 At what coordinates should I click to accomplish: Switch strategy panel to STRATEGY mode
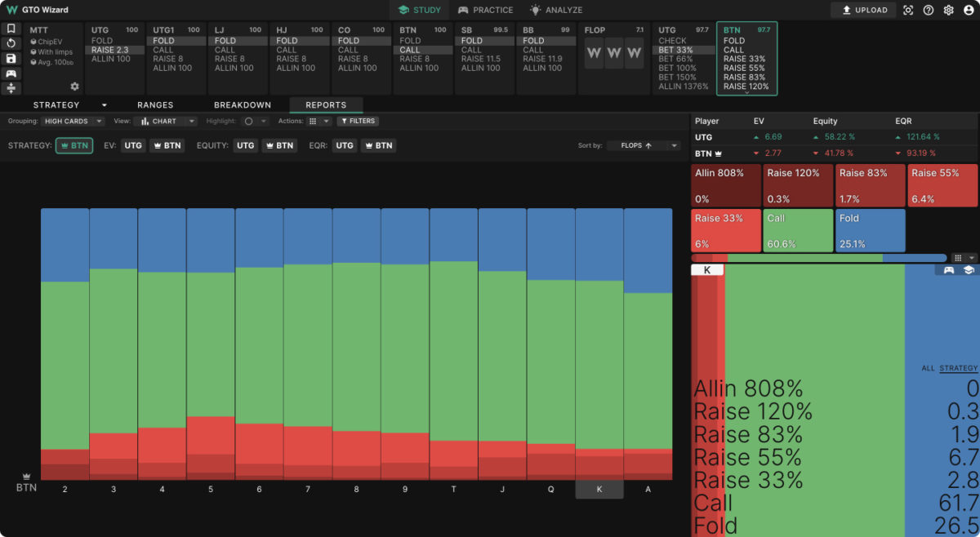959,368
